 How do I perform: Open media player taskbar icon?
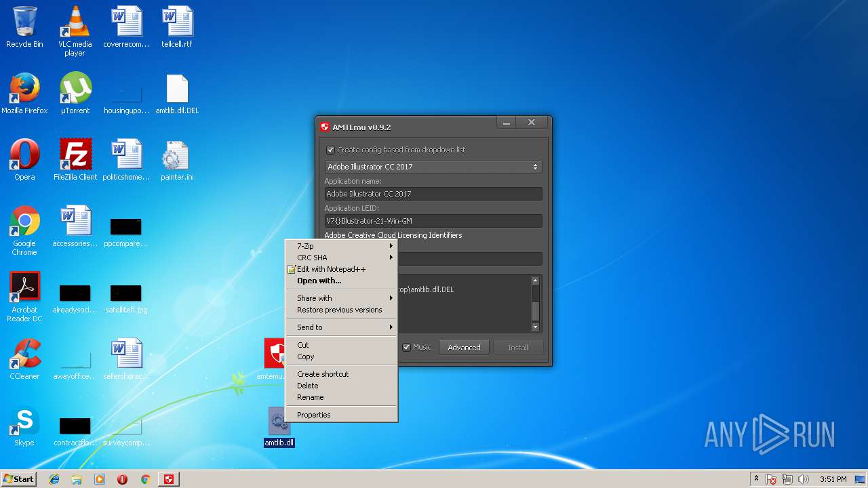pyautogui.click(x=100, y=479)
